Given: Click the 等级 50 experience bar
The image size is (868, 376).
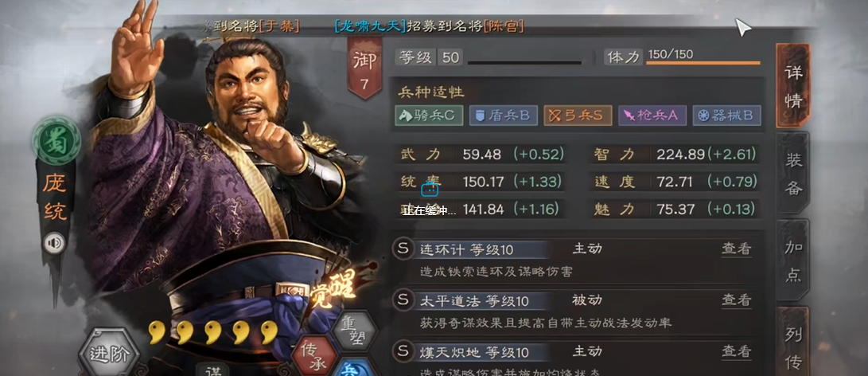Looking at the screenshot, I should pos(524,63).
